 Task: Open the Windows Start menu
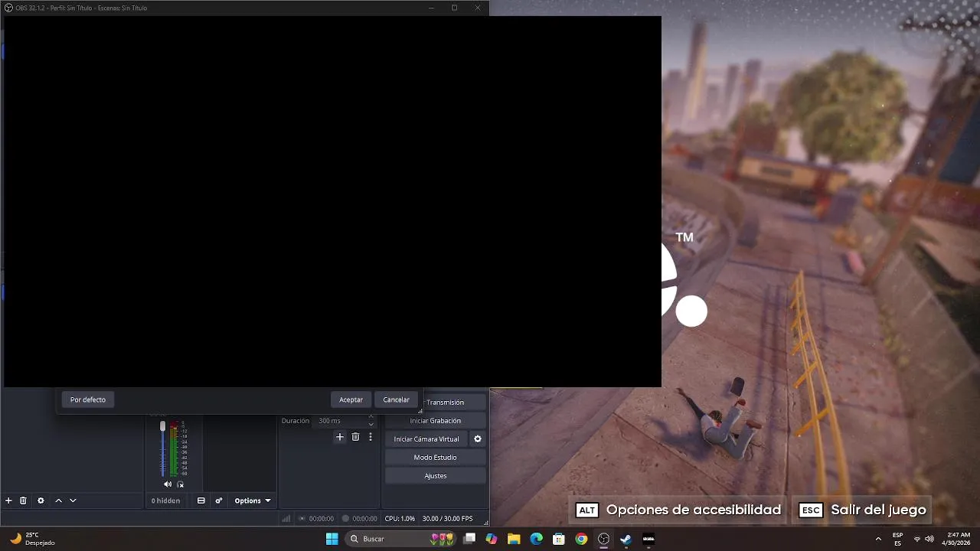click(x=332, y=539)
